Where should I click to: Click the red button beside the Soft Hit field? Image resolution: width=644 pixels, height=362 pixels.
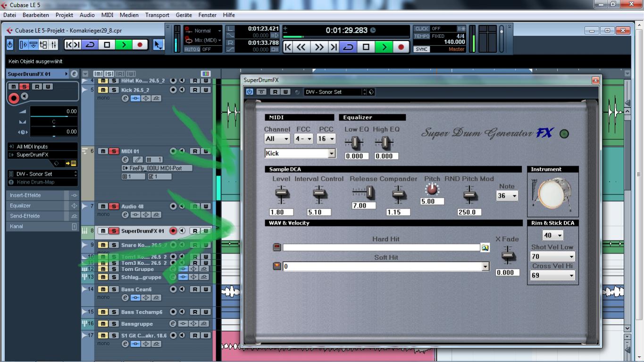[277, 267]
